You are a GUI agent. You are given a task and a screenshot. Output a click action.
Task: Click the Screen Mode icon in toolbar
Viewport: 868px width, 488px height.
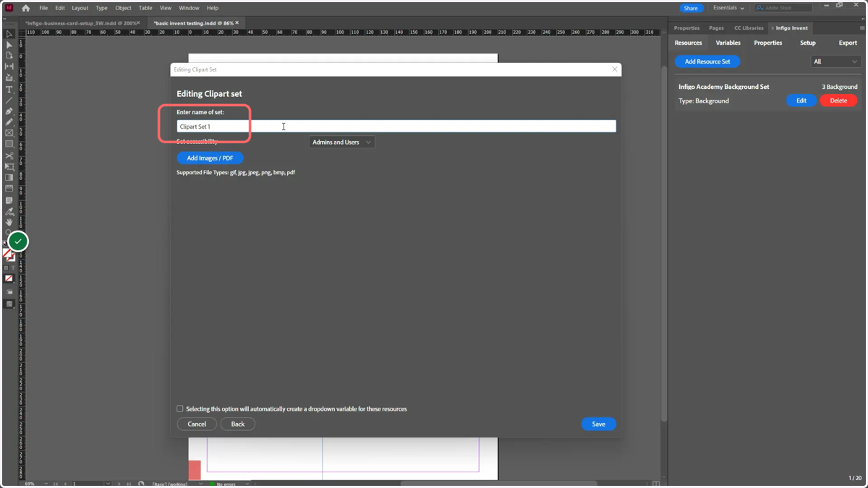coord(9,304)
